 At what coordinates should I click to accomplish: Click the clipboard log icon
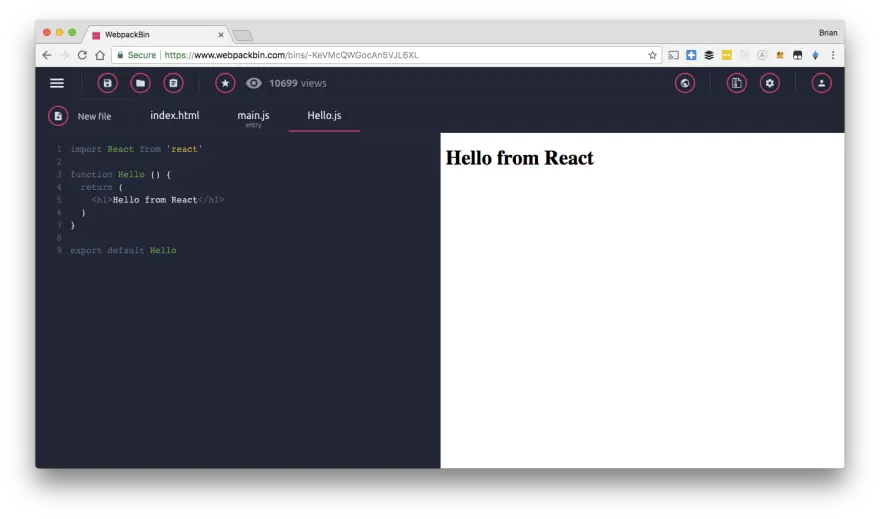point(173,83)
